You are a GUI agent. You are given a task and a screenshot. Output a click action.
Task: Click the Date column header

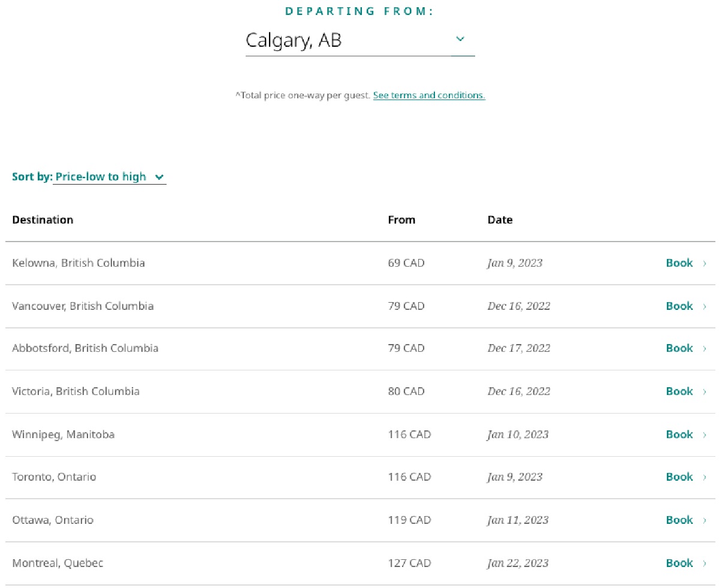(x=500, y=220)
